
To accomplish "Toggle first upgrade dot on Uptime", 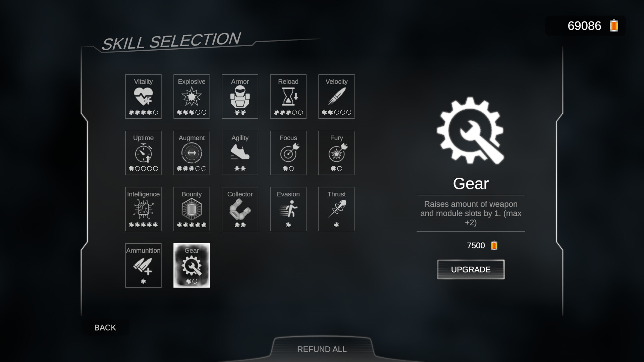I will pyautogui.click(x=131, y=168).
